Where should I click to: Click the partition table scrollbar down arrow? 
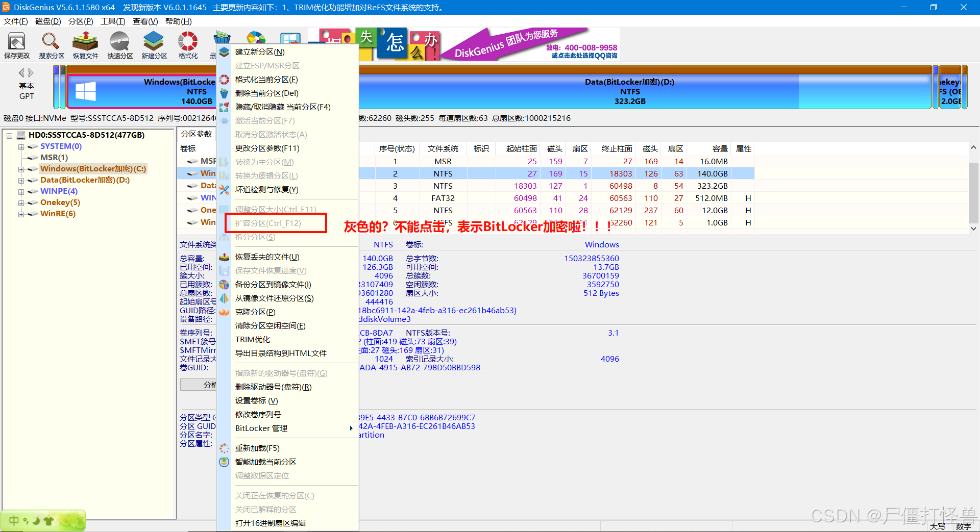coord(973,229)
